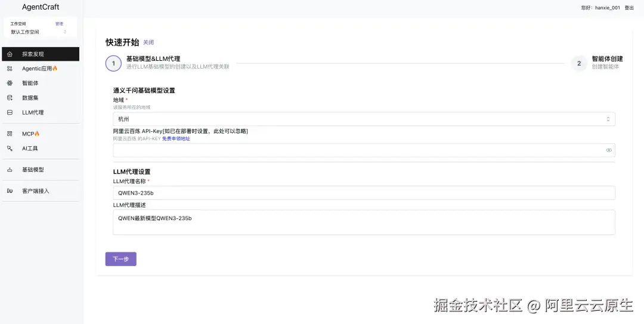Open 探索发现 in the sidebar
This screenshot has width=644, height=324.
tap(41, 54)
